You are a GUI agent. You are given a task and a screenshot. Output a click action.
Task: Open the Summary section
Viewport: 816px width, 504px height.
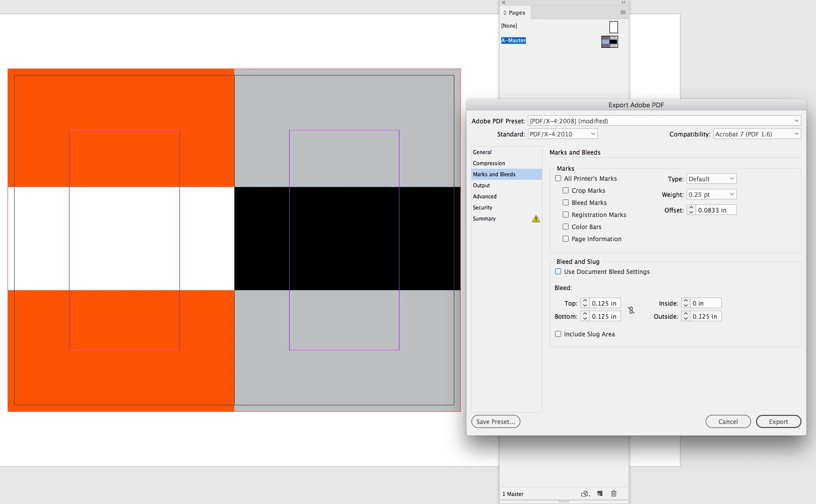tap(507, 219)
